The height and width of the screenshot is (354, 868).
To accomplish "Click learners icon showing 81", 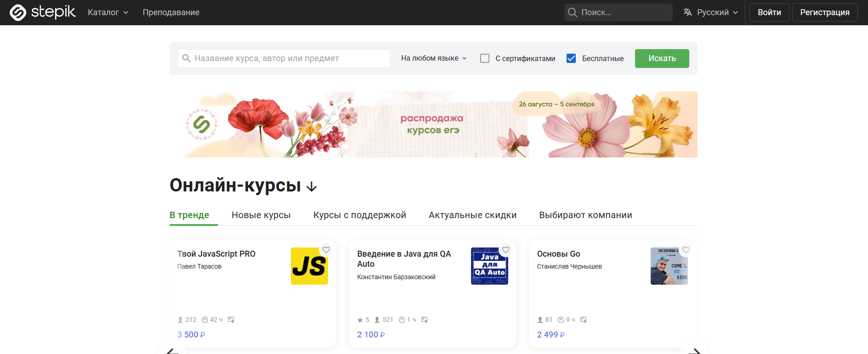I will (540, 320).
